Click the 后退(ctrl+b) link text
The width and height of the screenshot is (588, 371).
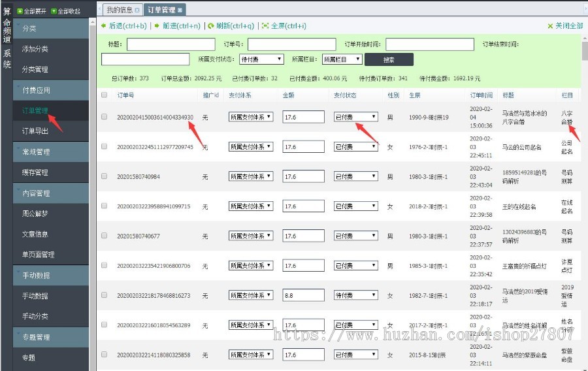128,26
